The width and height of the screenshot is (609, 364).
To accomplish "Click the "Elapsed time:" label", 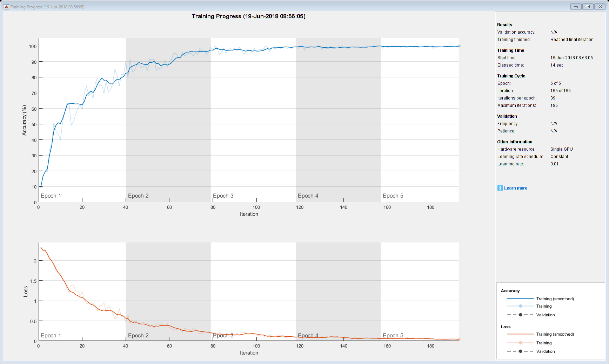I will pyautogui.click(x=510, y=65).
